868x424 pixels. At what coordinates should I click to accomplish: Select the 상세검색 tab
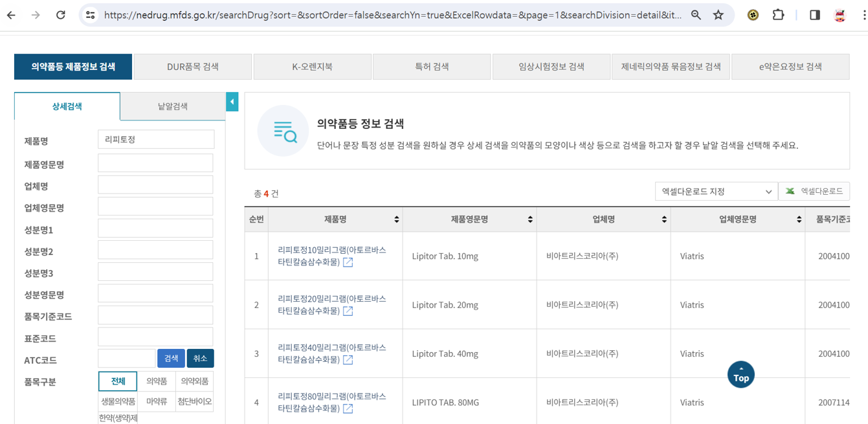[67, 106]
